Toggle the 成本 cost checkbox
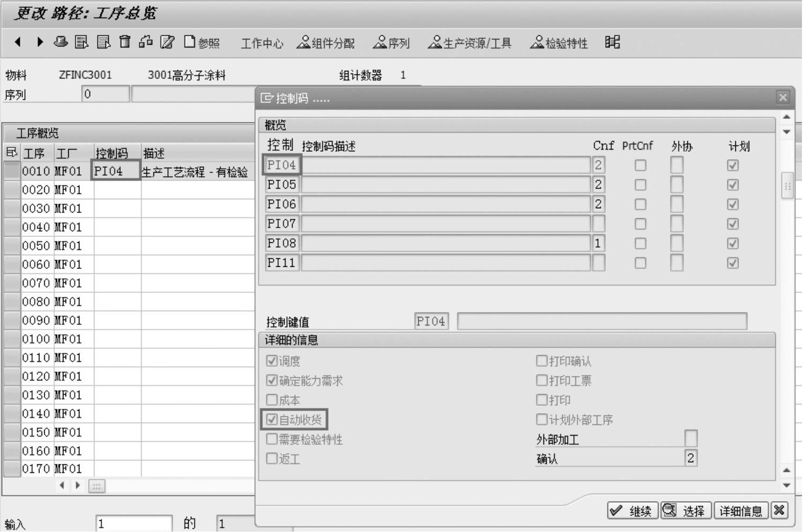The width and height of the screenshot is (803, 532). (x=272, y=399)
